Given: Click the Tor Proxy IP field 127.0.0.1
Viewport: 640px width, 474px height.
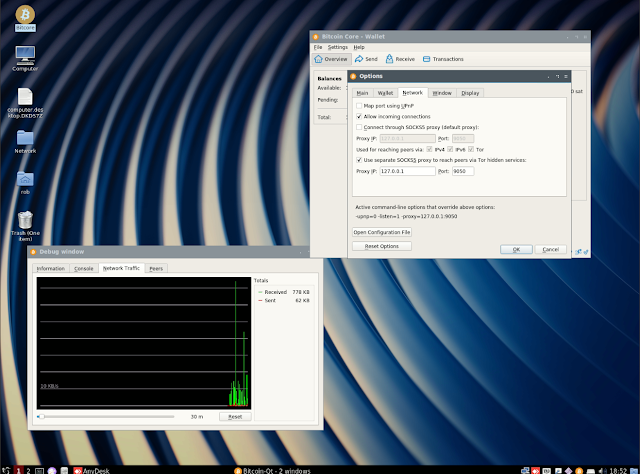Looking at the screenshot, I should (407, 171).
